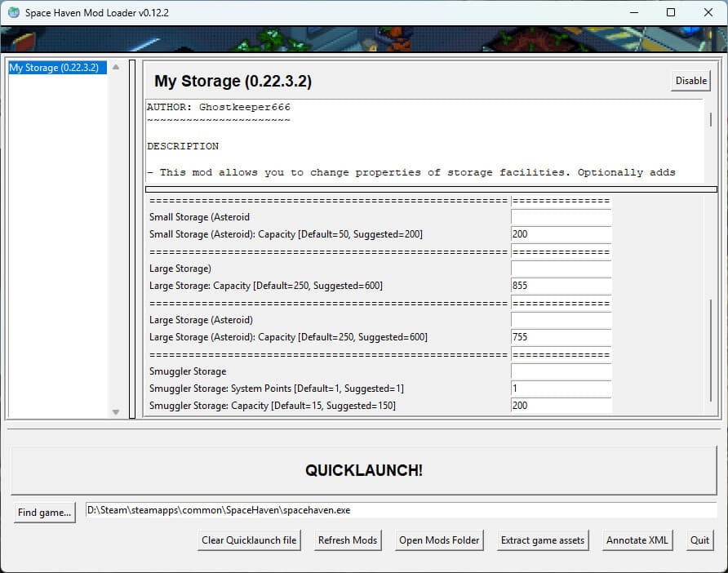Refresh Mods list
The width and height of the screenshot is (728, 573).
click(348, 540)
